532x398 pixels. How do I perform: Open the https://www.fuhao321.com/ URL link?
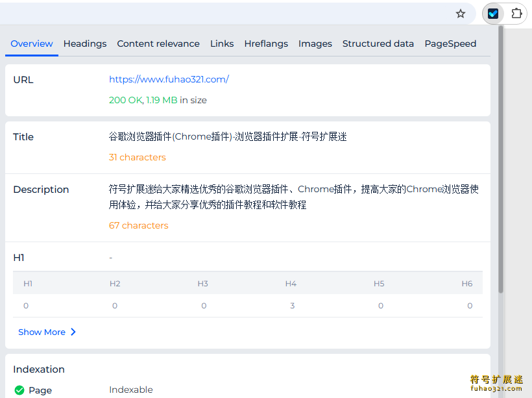(x=169, y=79)
